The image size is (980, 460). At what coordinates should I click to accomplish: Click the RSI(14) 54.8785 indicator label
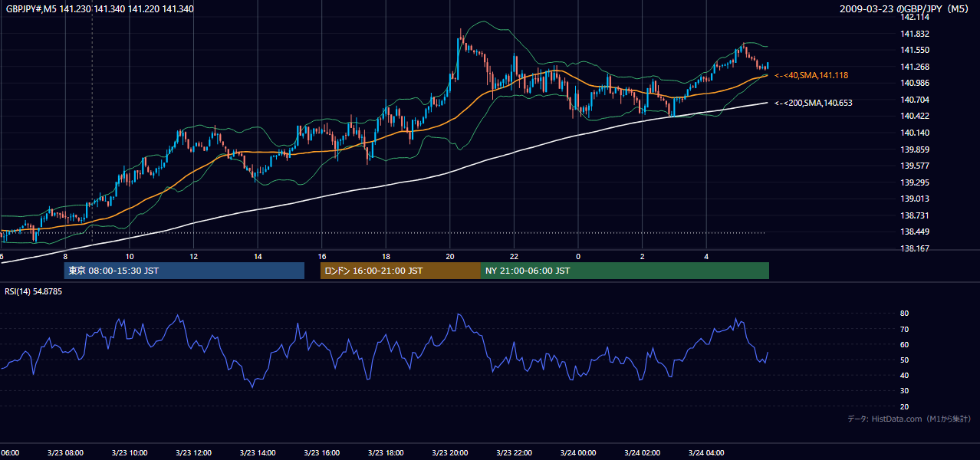click(33, 291)
